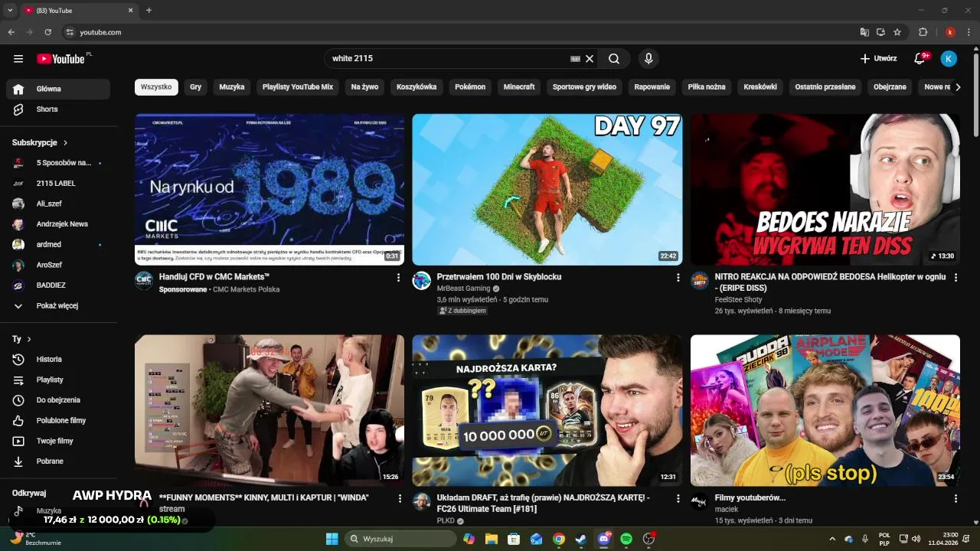
Task: Select the Rapowanie chip
Action: point(652,87)
